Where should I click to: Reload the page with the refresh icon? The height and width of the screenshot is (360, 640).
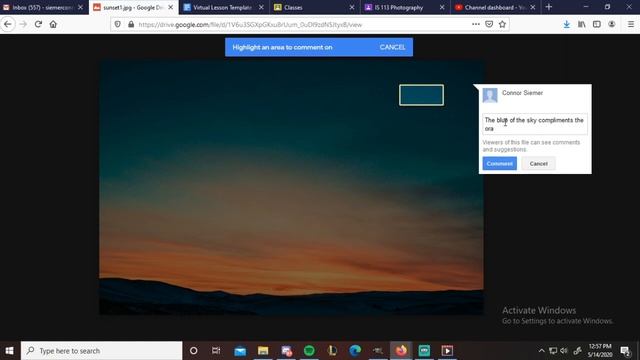point(38,24)
